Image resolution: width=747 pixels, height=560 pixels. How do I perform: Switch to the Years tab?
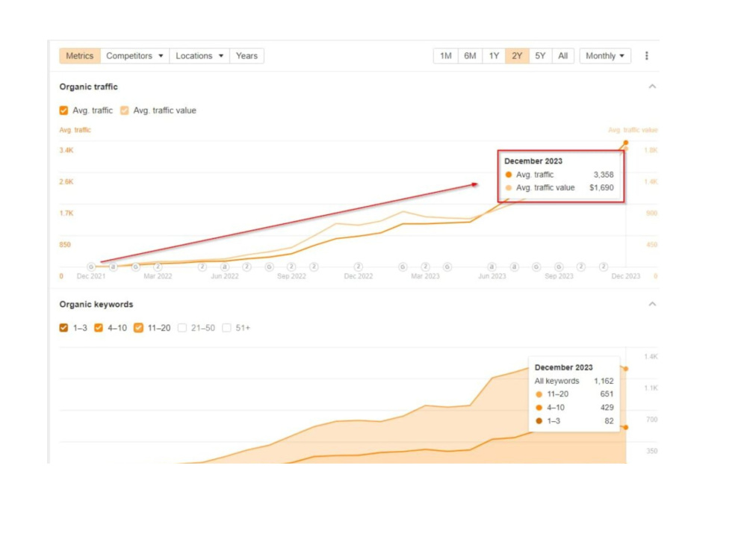[x=247, y=56]
